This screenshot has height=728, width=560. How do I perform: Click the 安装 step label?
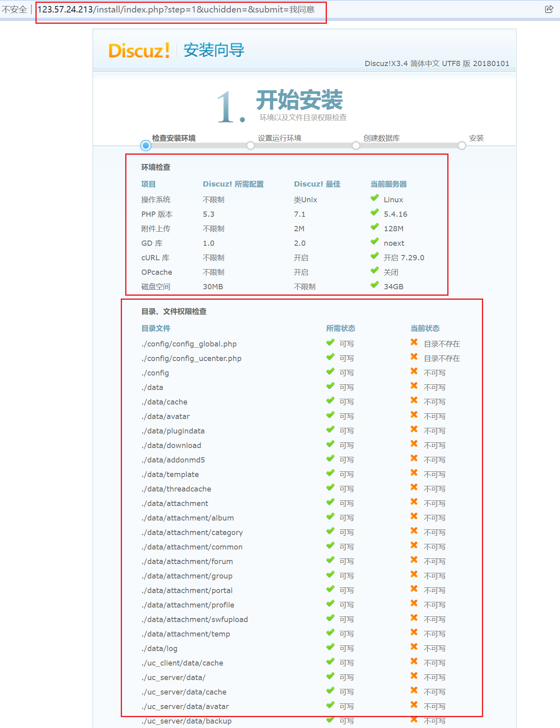[476, 138]
